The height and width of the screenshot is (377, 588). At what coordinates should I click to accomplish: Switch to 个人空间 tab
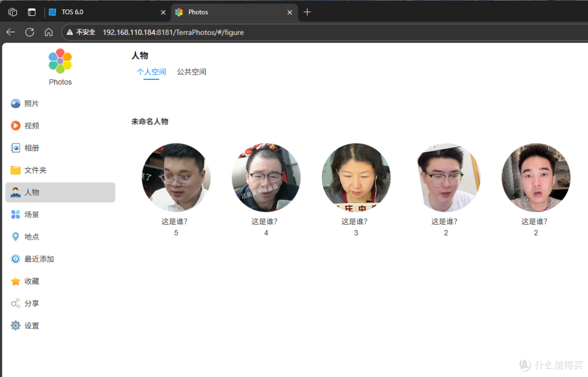151,72
